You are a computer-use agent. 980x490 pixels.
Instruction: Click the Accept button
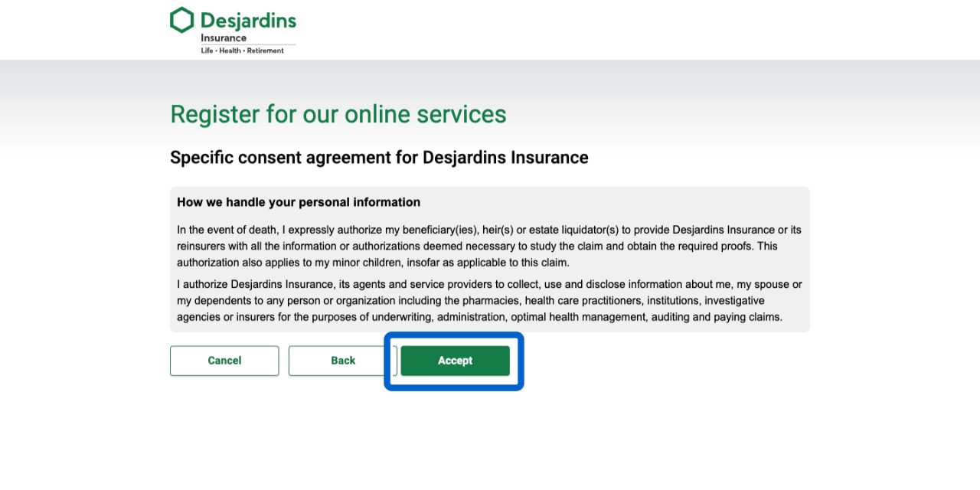pos(455,361)
